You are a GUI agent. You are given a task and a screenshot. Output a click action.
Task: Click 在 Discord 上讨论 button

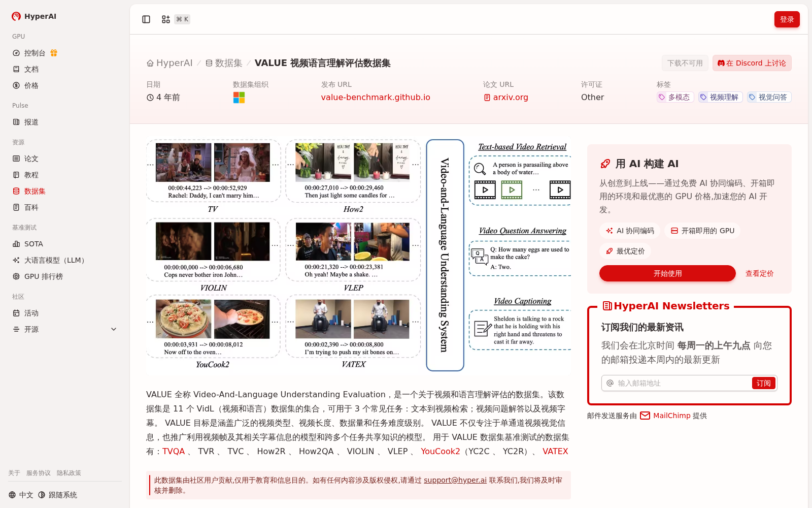tap(752, 63)
